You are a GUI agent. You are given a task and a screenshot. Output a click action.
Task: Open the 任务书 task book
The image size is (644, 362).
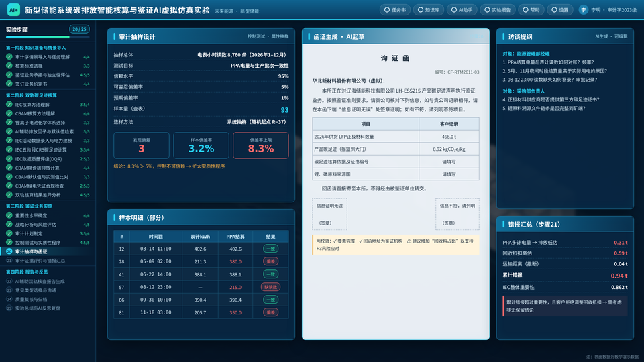[394, 10]
